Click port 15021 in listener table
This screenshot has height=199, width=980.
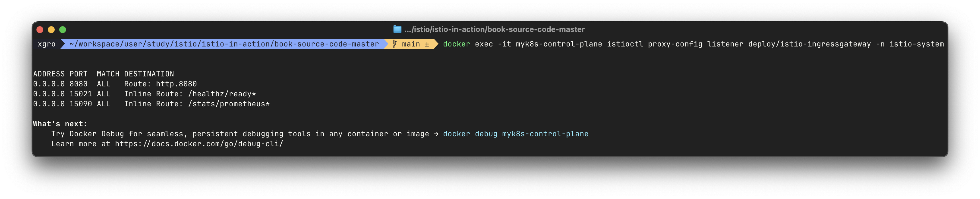80,94
